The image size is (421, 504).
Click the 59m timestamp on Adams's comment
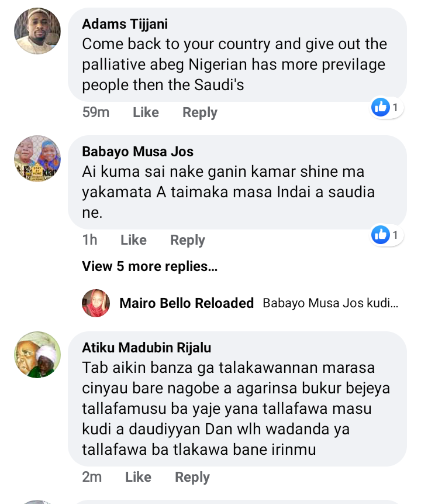(95, 112)
